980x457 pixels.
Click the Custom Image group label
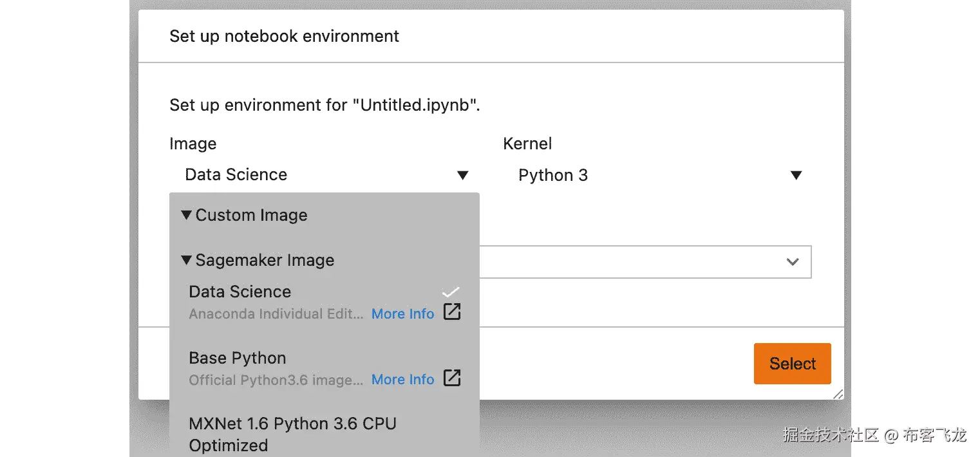(x=251, y=215)
